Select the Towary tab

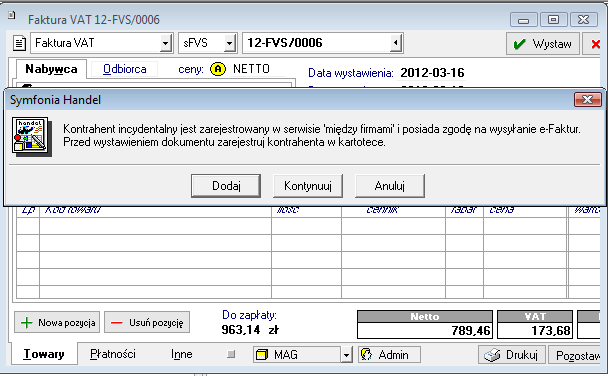click(44, 354)
